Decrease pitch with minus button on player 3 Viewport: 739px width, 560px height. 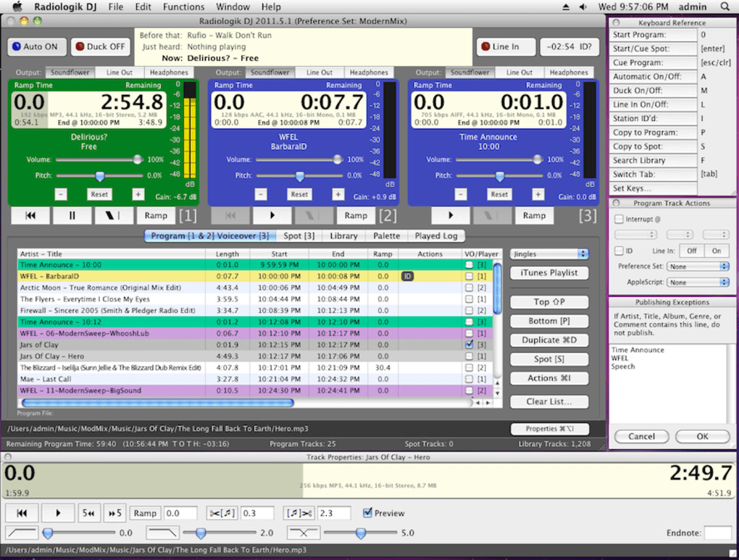(x=461, y=194)
